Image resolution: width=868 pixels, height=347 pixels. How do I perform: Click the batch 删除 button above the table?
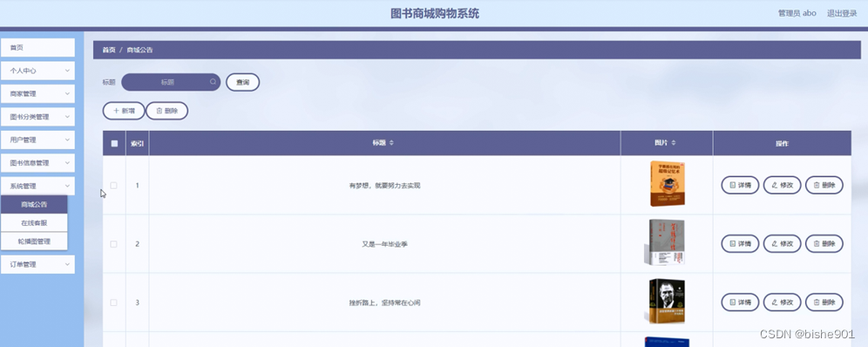(166, 111)
